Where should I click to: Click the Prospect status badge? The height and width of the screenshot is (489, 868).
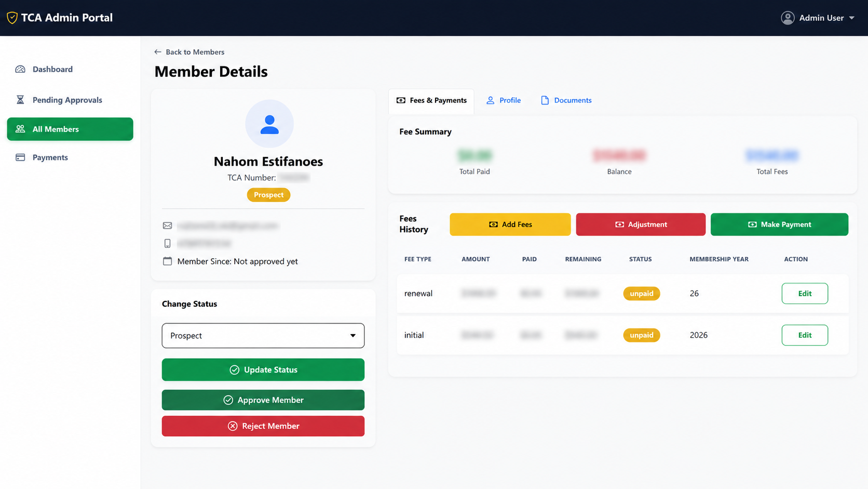tap(268, 195)
